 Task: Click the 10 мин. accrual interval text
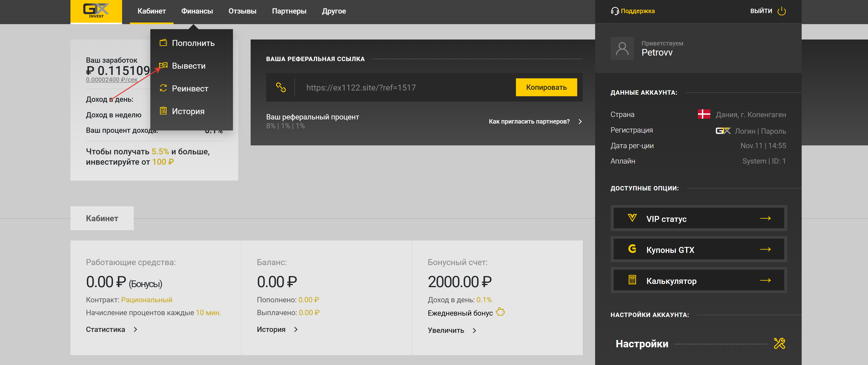[x=208, y=313]
